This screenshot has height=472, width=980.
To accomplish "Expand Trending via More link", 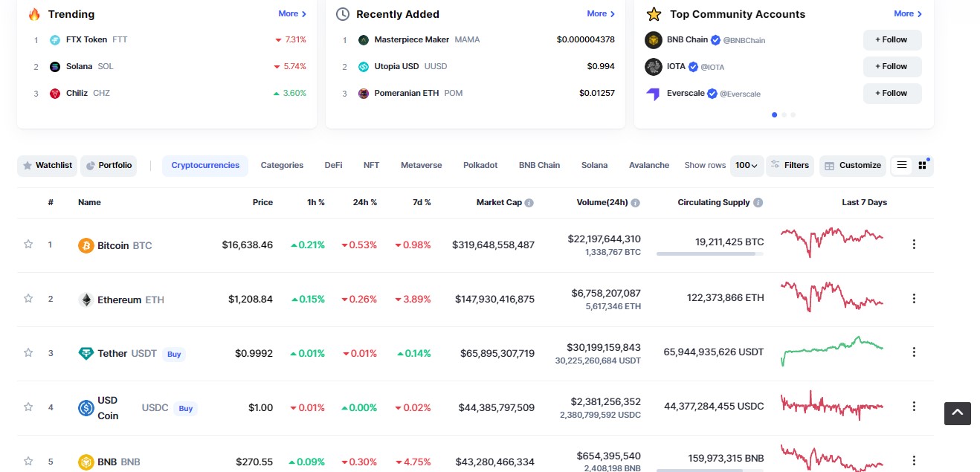I will (x=292, y=14).
